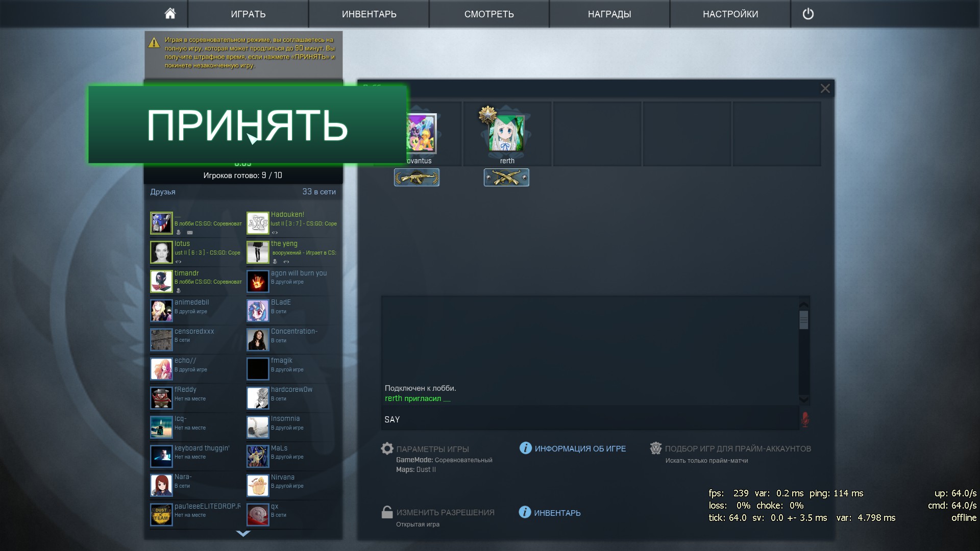Open the НАСТРОЙКИ menu

coord(730,14)
